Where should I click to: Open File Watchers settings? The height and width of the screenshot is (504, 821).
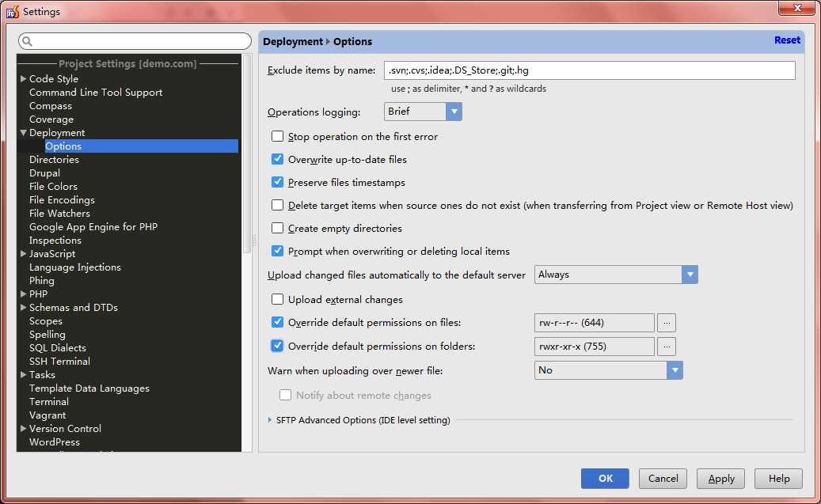(59, 214)
